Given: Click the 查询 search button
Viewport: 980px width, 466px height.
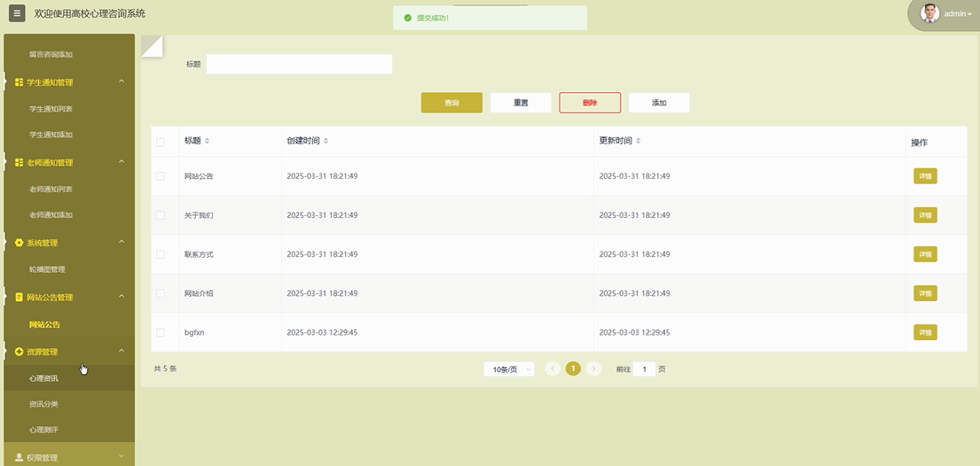Looking at the screenshot, I should 451,103.
